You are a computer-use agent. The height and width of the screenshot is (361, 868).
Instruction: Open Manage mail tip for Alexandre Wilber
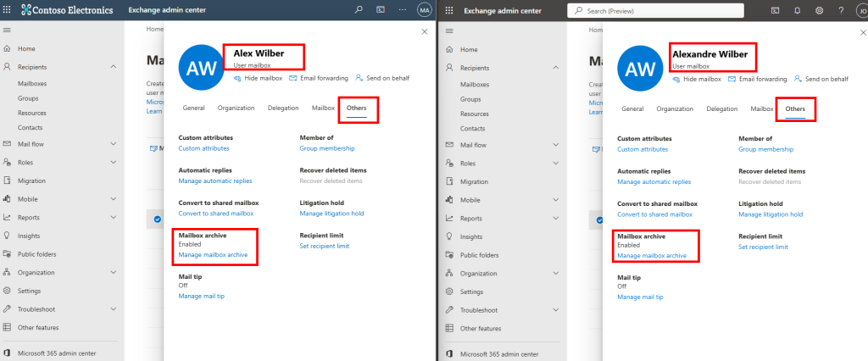[x=640, y=297]
